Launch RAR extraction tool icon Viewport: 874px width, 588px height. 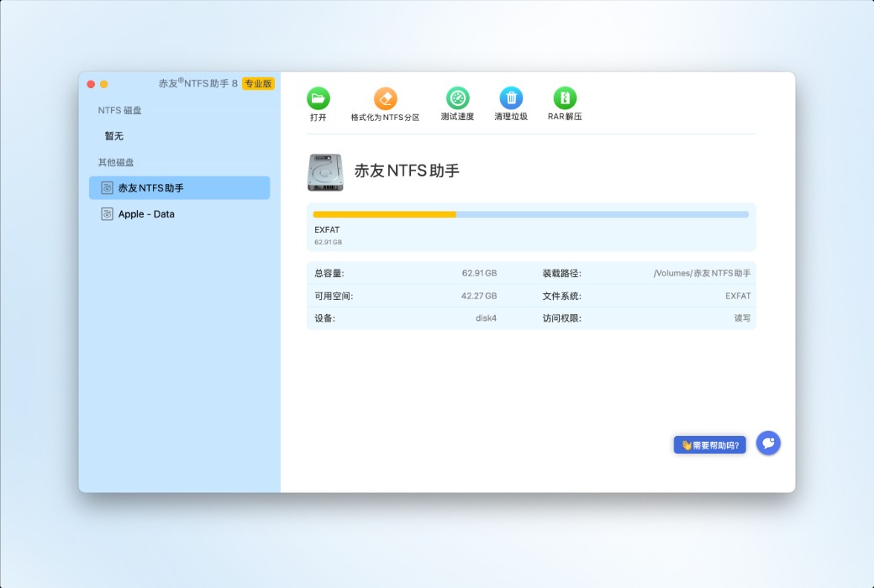pos(565,98)
